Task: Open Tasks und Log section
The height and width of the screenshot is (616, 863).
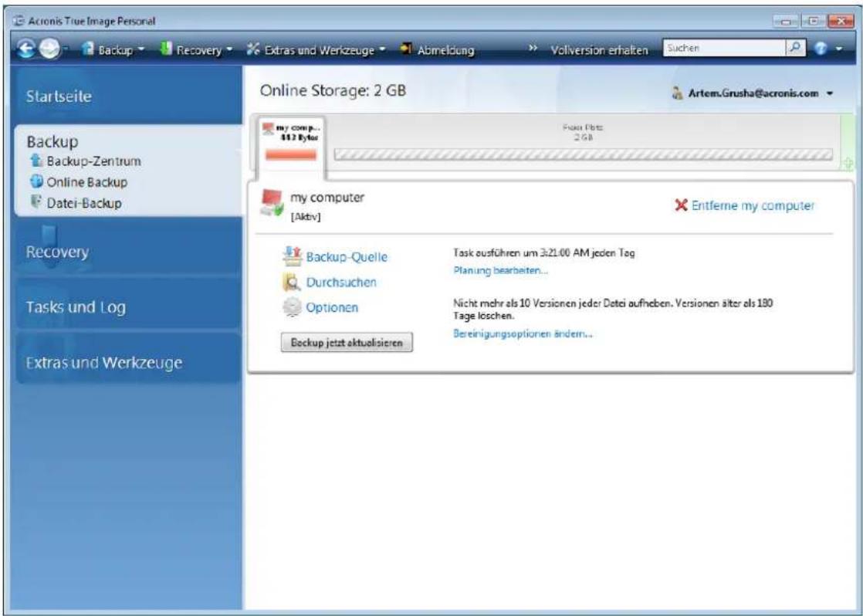Action: tap(76, 306)
